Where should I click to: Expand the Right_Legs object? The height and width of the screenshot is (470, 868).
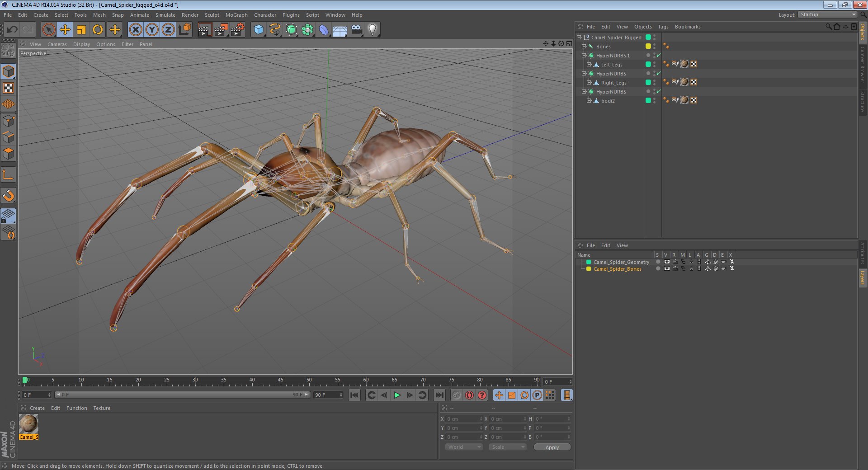point(589,83)
